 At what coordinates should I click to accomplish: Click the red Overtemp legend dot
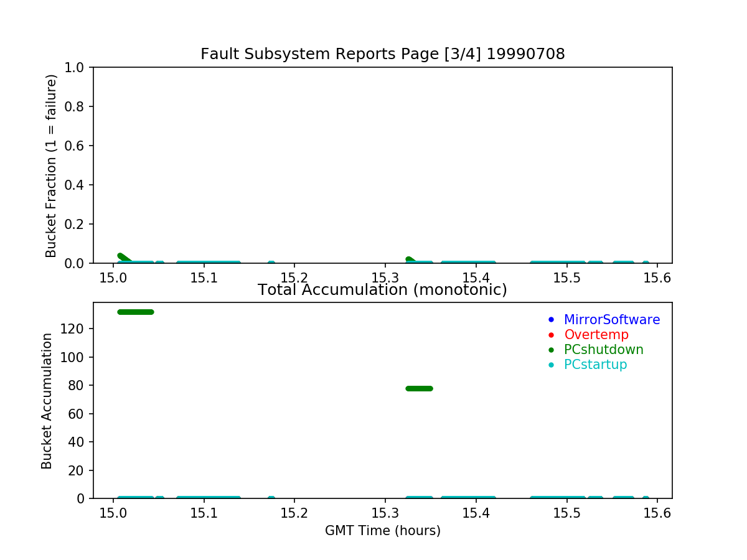click(x=550, y=335)
